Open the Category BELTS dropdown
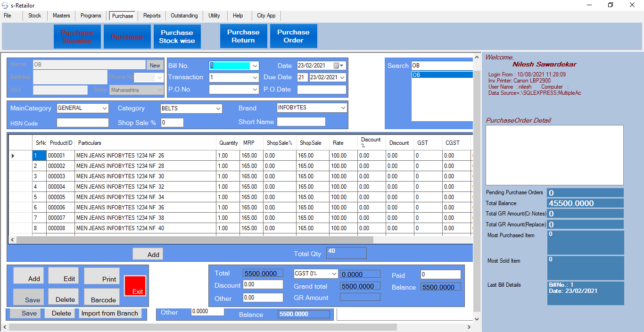 (x=218, y=109)
